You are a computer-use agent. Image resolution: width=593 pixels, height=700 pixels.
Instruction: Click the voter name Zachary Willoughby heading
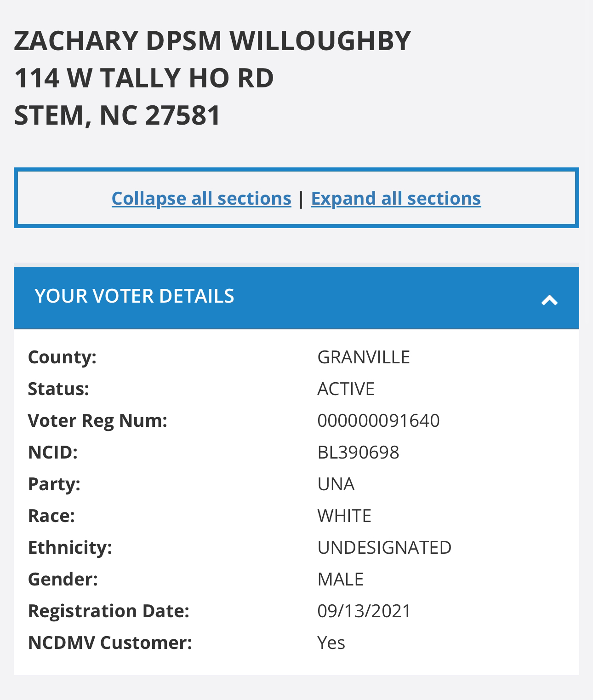point(212,40)
